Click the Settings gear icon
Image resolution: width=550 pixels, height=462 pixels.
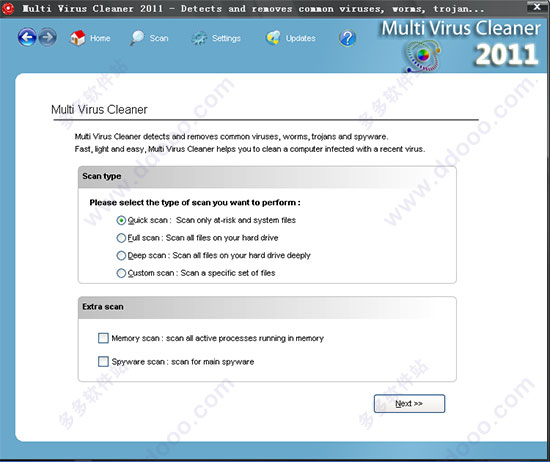[199, 38]
